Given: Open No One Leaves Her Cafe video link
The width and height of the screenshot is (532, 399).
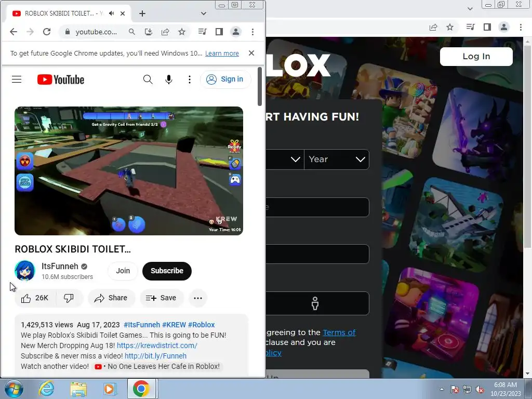Looking at the screenshot, I should tap(157, 366).
